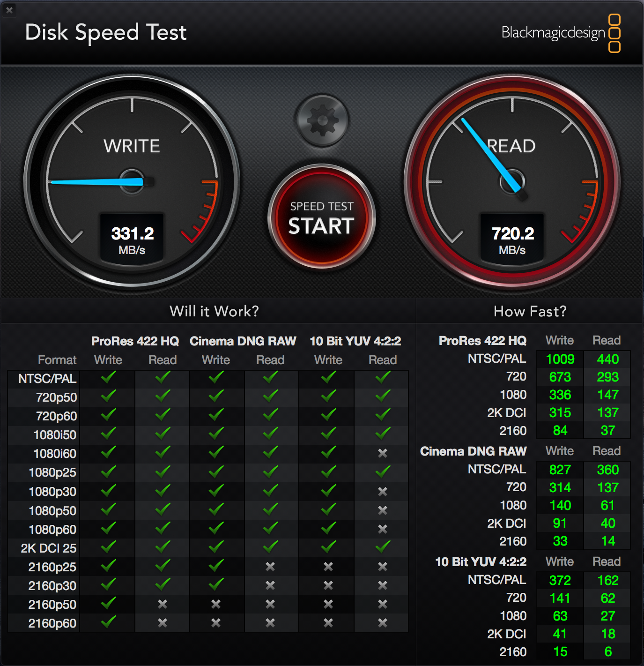Click 10 Bit YUV 2K DCI write value 41

(x=560, y=634)
